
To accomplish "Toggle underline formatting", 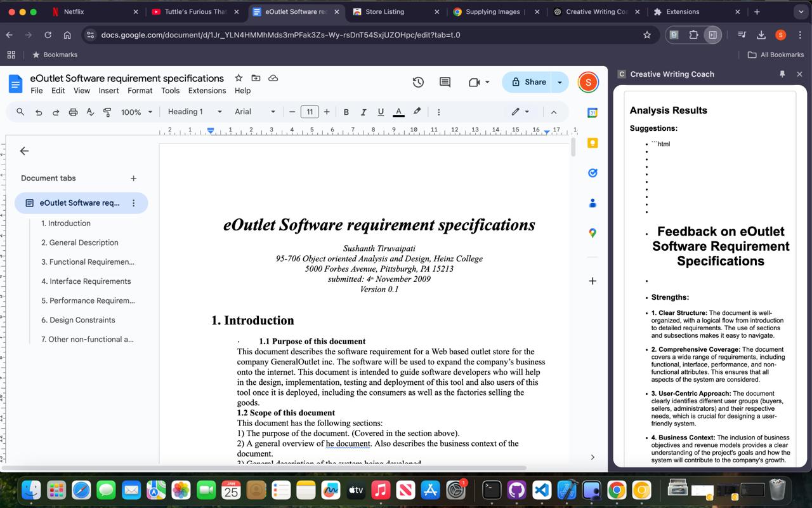I will [381, 112].
